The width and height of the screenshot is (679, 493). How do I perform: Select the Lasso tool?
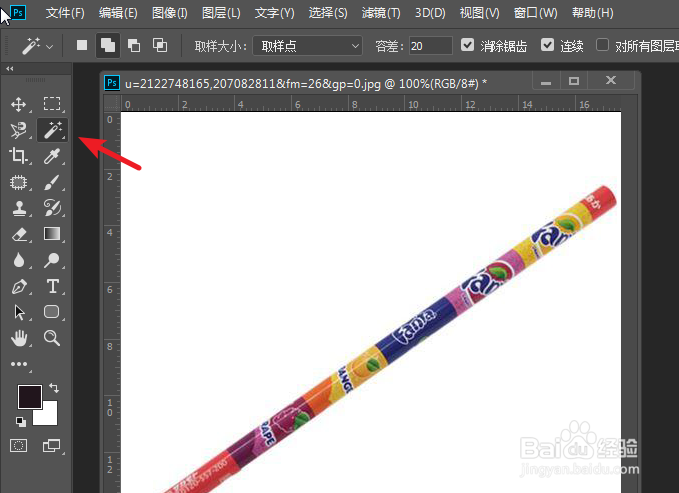18,130
